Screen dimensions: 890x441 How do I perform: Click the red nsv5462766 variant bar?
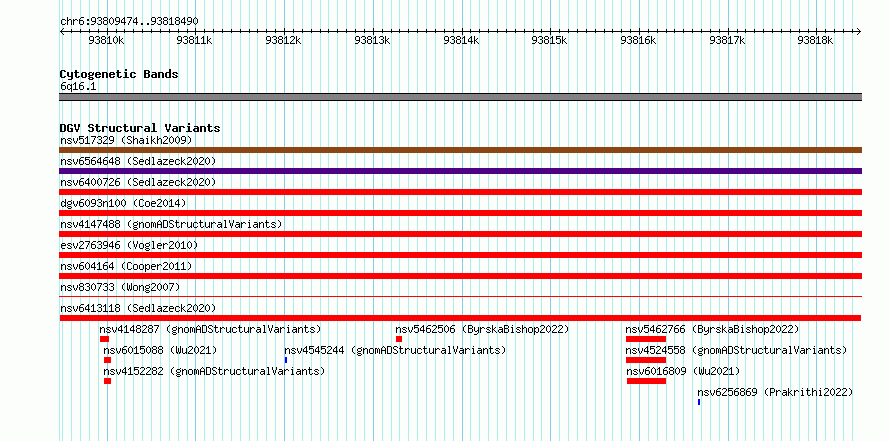coord(646,339)
